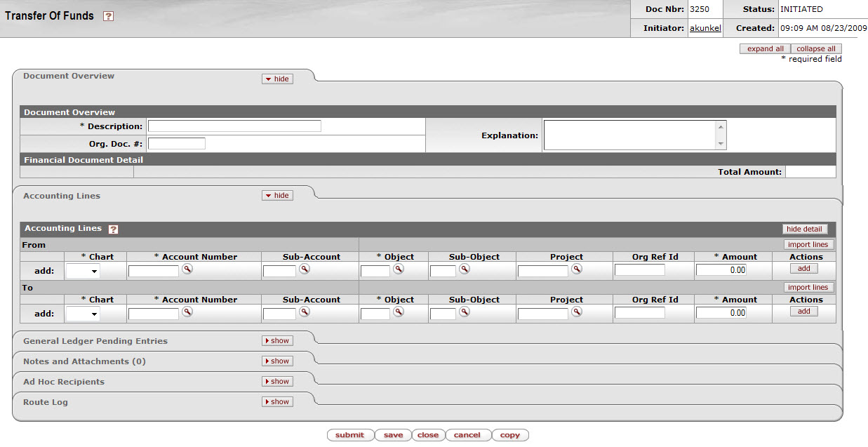Open the akunkel initiator link
Viewport: 868px width, 447px height.
705,29
